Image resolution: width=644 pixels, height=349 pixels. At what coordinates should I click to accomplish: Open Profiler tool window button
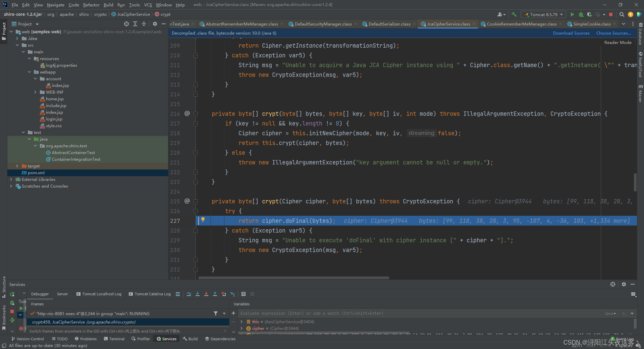point(141,339)
